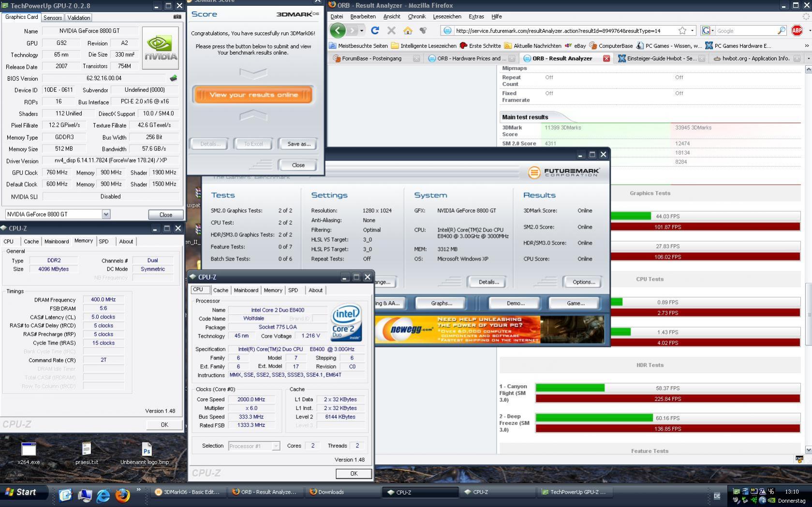Image resolution: width=812 pixels, height=507 pixels.
Task: Click the Firefox forward arrow button
Action: [353, 30]
